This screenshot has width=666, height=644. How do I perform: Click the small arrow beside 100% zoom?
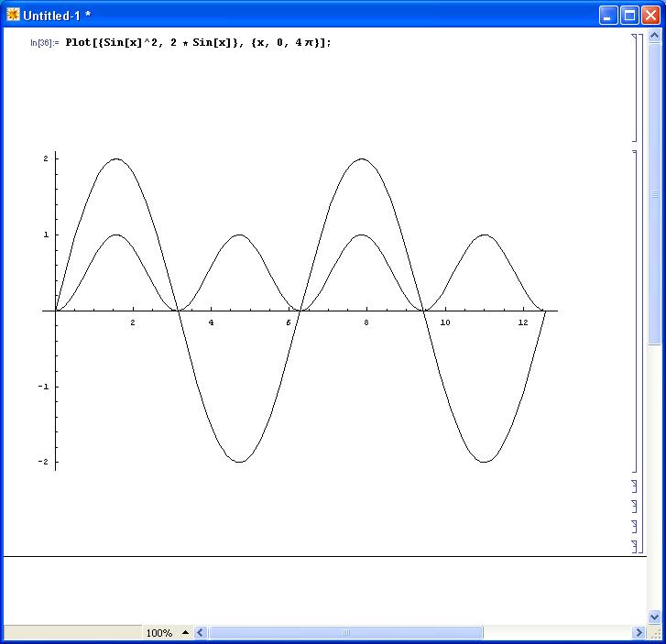pos(185,633)
